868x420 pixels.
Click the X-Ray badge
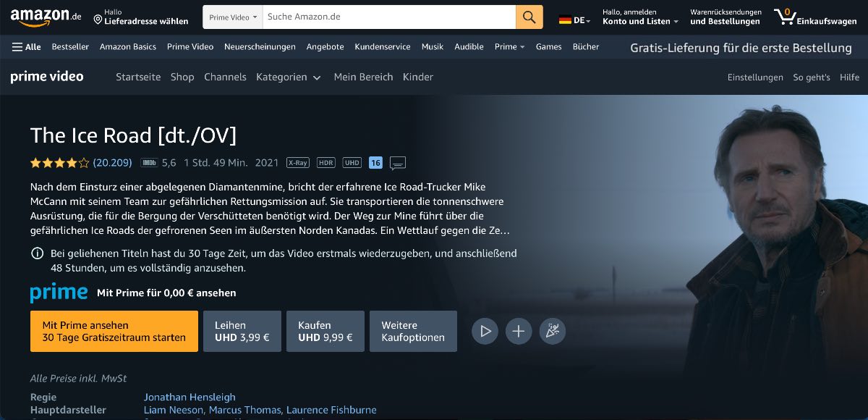297,163
